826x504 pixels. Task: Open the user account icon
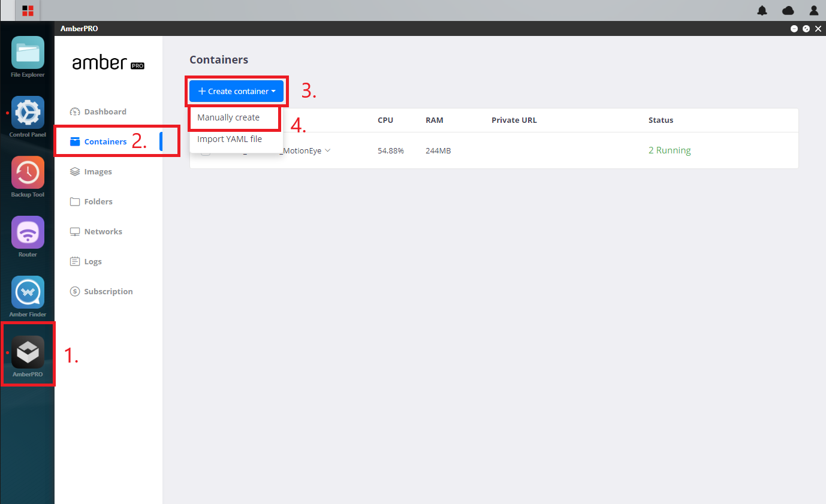pos(814,10)
